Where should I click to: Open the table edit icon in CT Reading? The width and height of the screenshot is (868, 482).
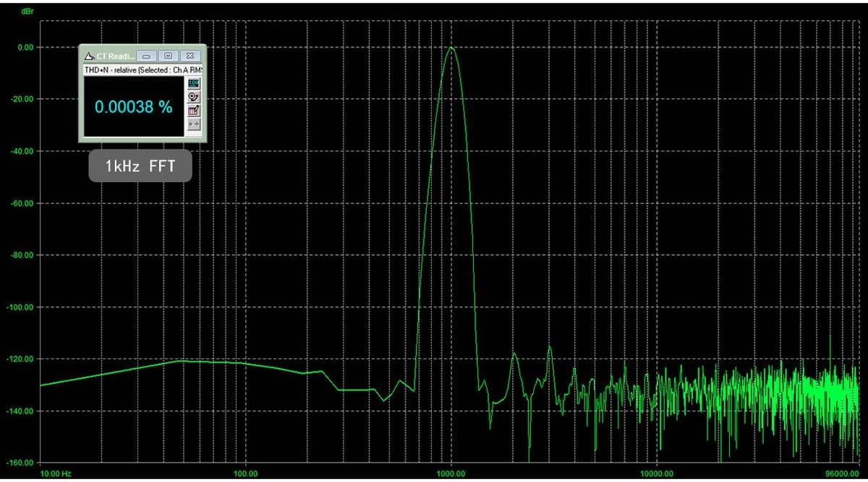tap(194, 111)
